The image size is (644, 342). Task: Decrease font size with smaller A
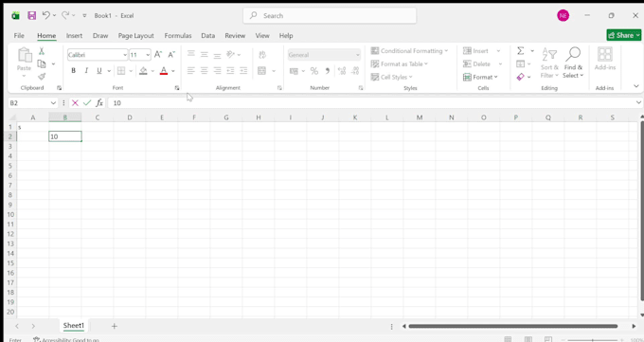coord(171,55)
